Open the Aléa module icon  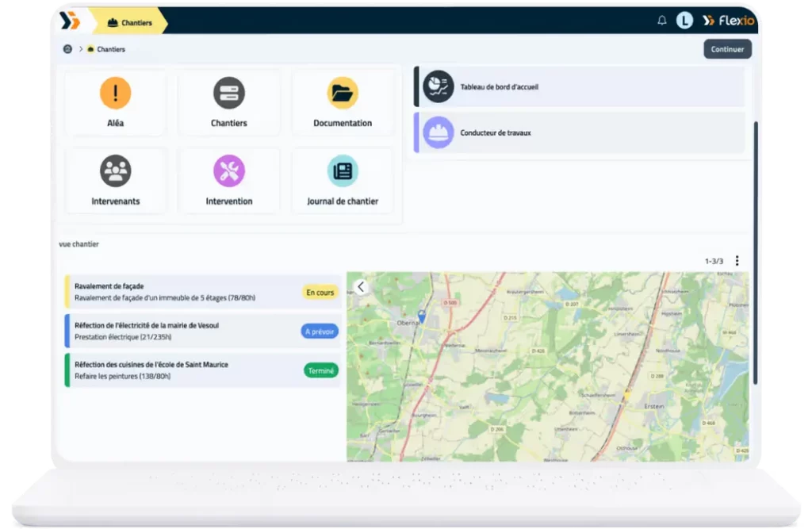tap(115, 94)
